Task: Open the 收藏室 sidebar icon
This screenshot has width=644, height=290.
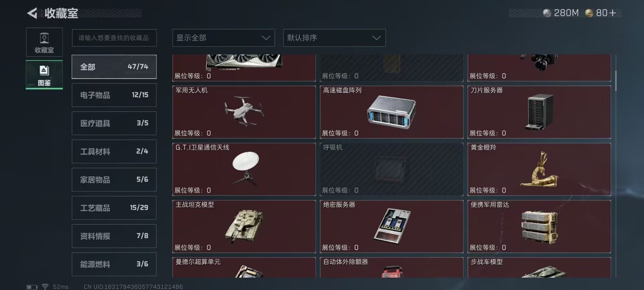Action: tap(44, 42)
